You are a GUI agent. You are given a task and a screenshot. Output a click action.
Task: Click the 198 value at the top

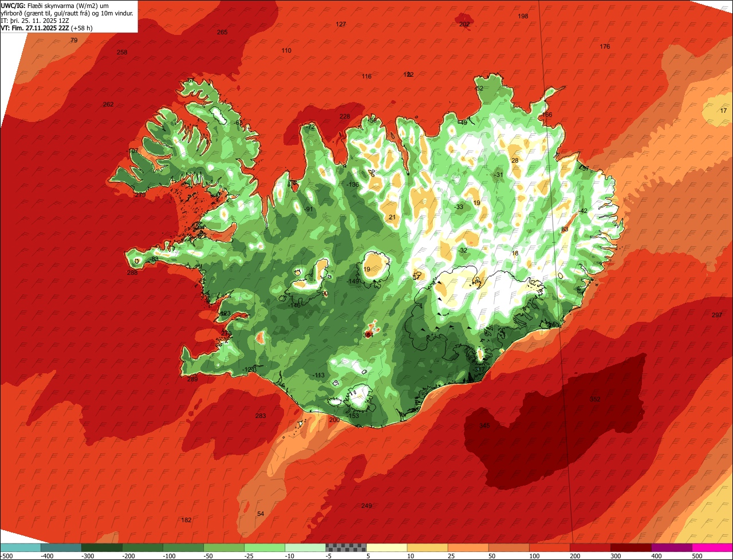(x=523, y=16)
